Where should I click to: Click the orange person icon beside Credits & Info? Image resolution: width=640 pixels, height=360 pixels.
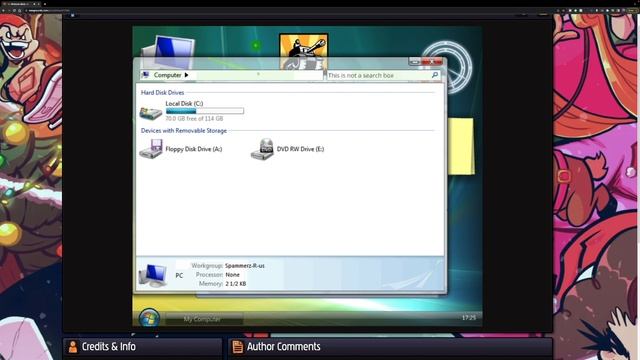tap(73, 347)
